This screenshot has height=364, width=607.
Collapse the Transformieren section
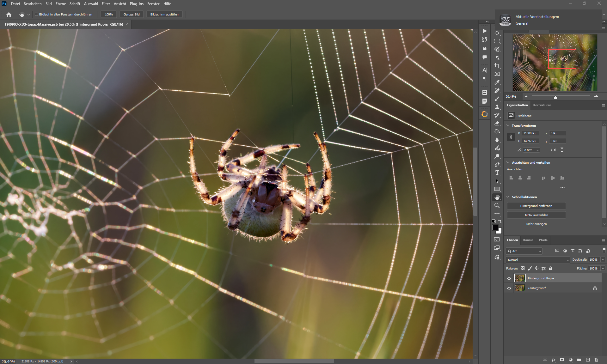tap(508, 125)
